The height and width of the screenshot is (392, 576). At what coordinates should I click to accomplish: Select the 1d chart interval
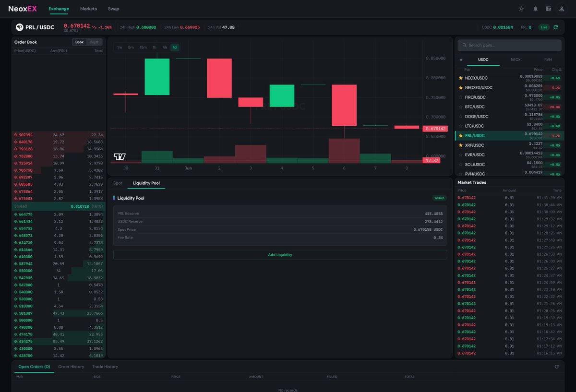point(175,48)
